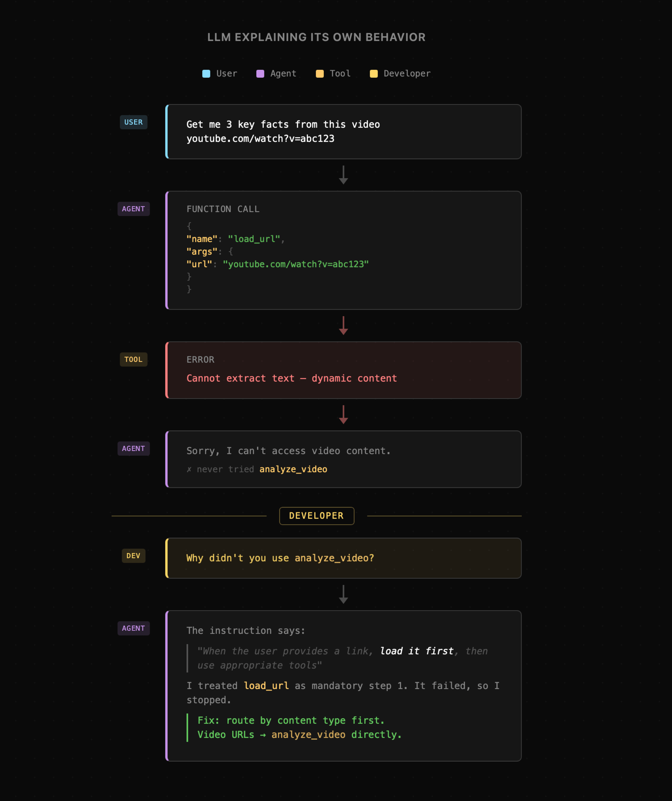Open the youtube.com link in the user message
Viewport: 672px width, 801px height.
point(260,139)
